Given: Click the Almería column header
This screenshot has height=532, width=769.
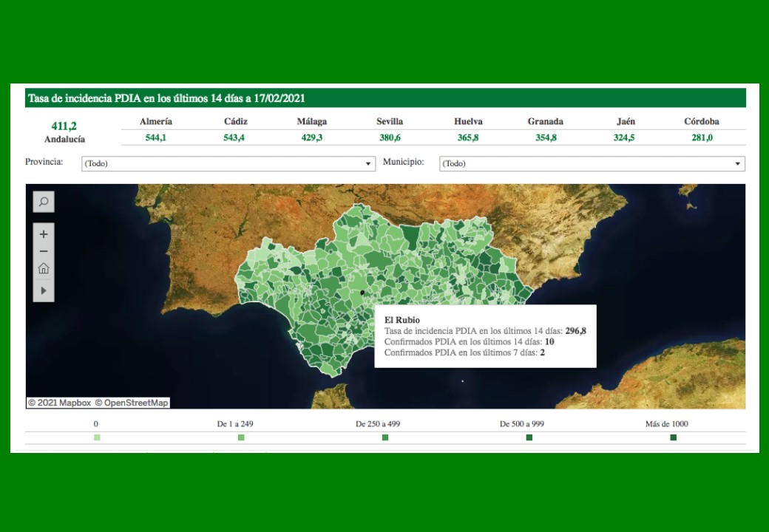Looking at the screenshot, I should click(156, 121).
